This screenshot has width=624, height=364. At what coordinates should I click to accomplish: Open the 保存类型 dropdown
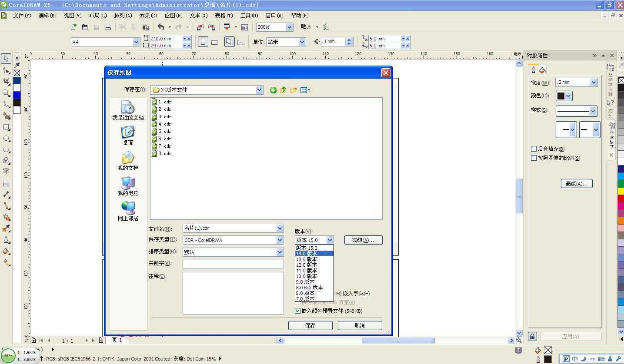[x=280, y=240]
